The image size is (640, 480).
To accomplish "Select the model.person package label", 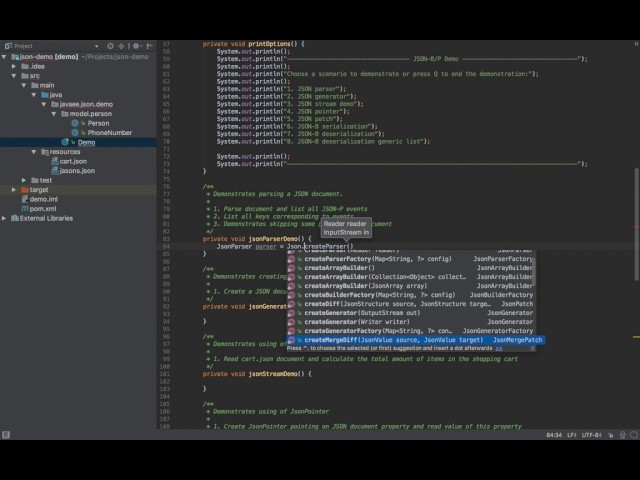I will point(91,114).
